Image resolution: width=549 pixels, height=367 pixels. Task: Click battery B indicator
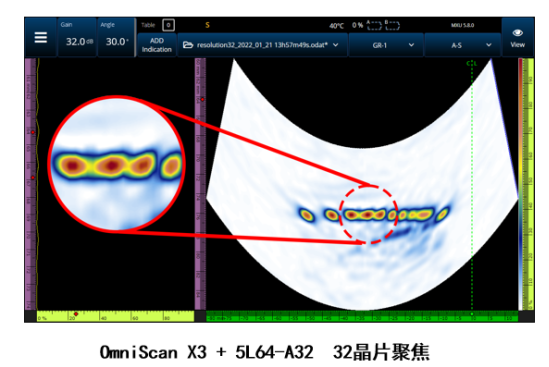point(392,25)
